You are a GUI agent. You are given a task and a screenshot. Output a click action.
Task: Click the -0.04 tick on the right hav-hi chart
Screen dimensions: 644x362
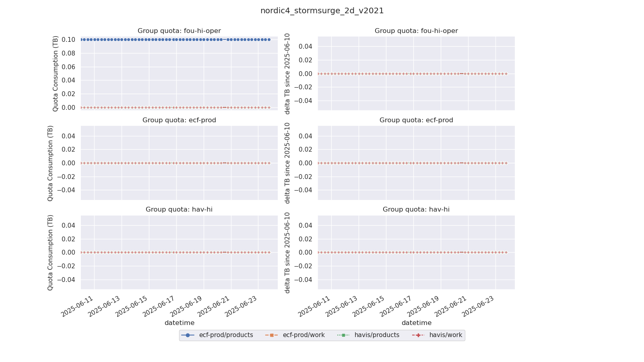303,280
